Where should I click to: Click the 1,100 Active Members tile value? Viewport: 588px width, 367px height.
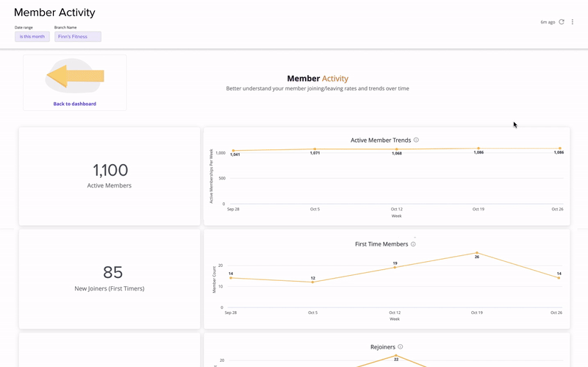110,170
